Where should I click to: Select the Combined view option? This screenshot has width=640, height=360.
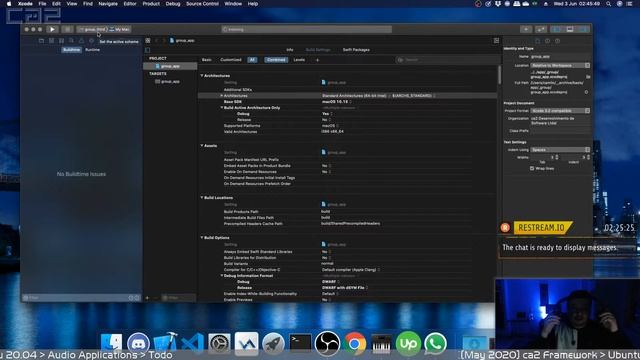(276, 60)
